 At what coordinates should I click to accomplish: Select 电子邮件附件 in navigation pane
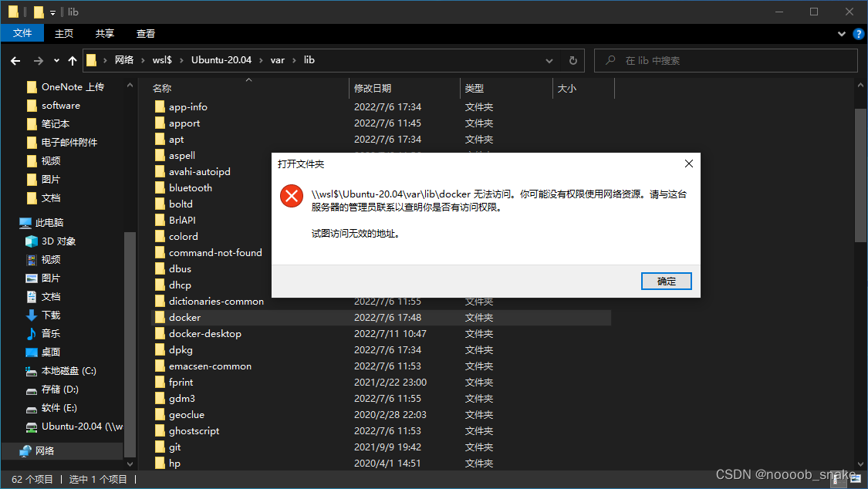(x=69, y=142)
